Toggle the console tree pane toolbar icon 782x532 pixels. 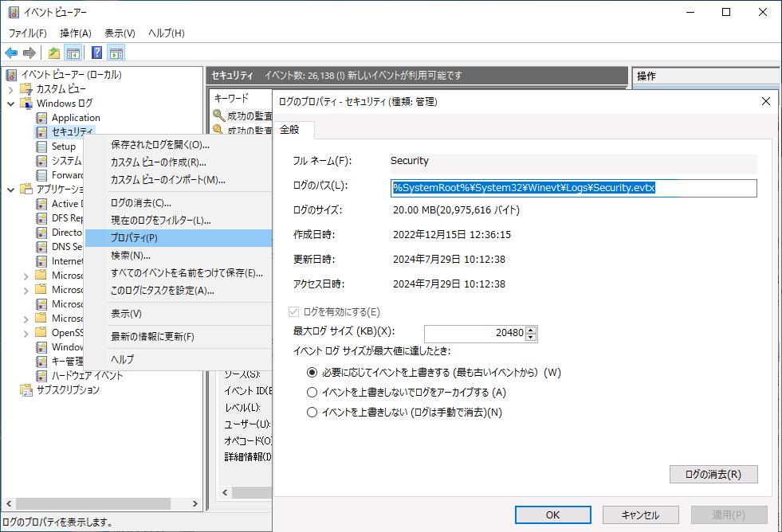point(73,53)
